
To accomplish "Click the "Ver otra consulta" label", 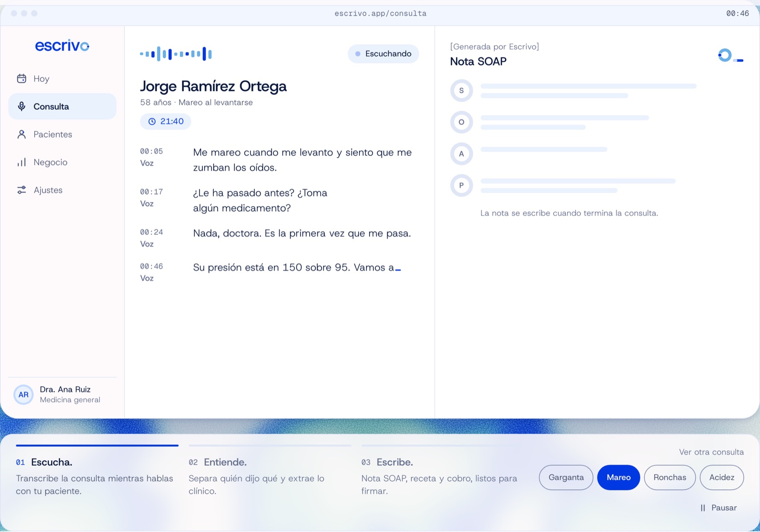I will 712,452.
